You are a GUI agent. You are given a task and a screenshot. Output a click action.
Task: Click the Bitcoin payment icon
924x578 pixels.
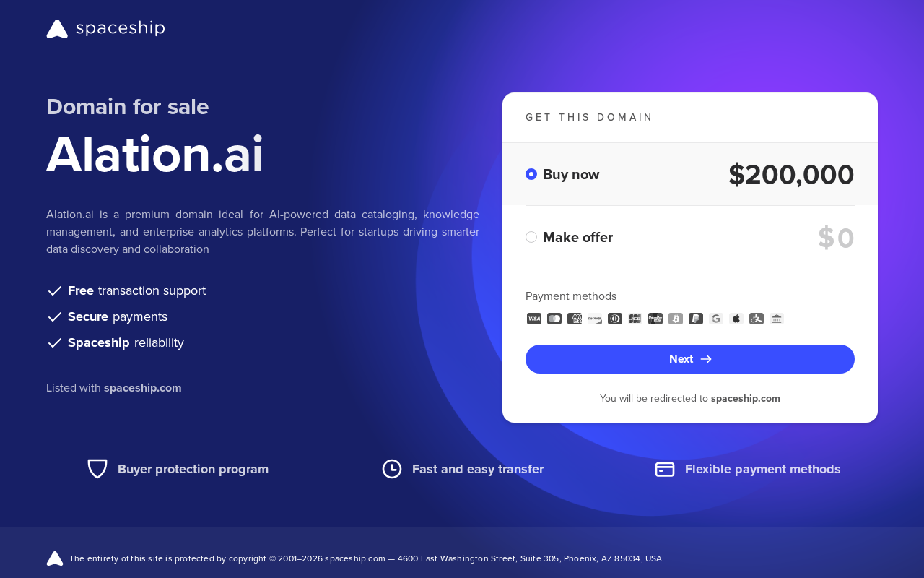coord(676,319)
